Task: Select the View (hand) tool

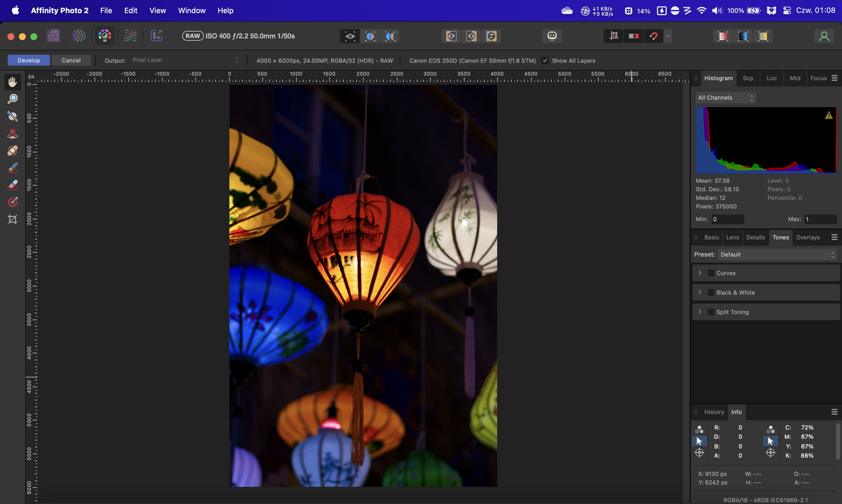Action: [x=13, y=82]
